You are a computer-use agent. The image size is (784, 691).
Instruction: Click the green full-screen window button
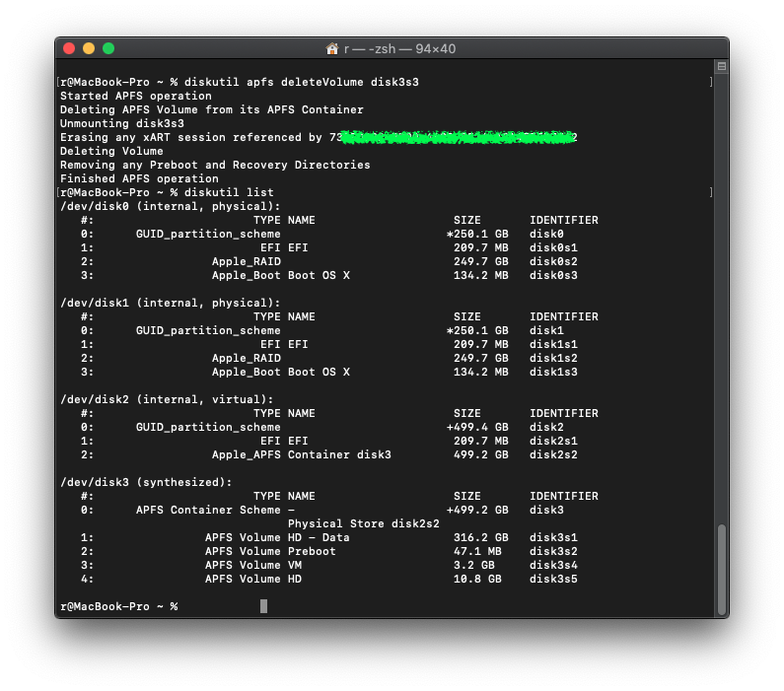pyautogui.click(x=108, y=48)
